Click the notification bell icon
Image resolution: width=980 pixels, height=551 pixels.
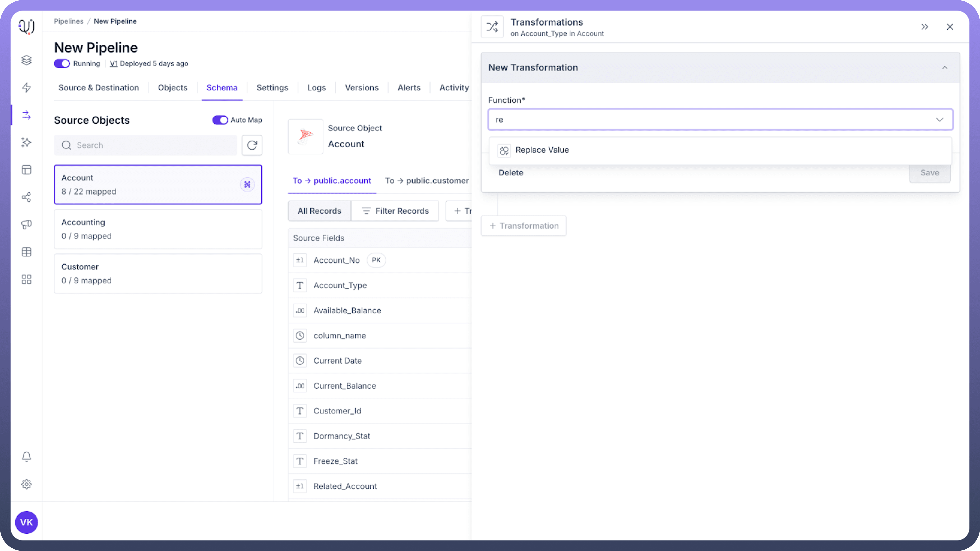pos(26,457)
